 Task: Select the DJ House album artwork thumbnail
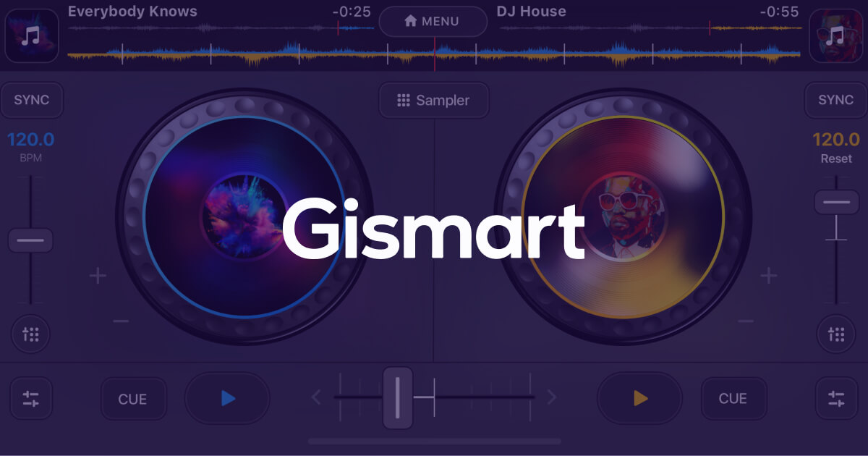837,35
